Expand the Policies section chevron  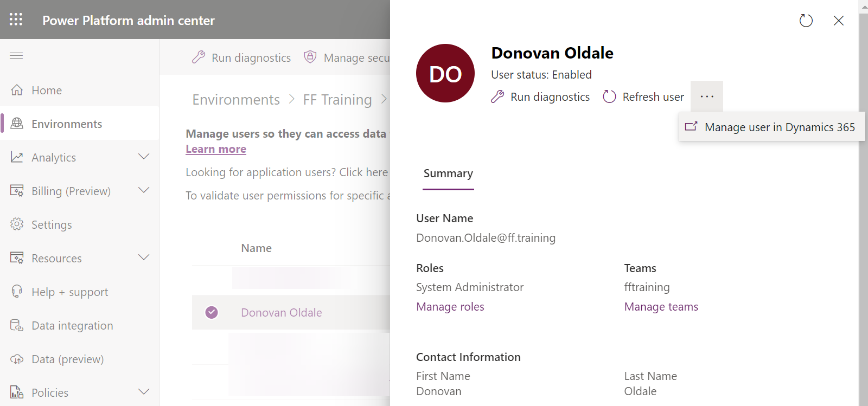[144, 392]
